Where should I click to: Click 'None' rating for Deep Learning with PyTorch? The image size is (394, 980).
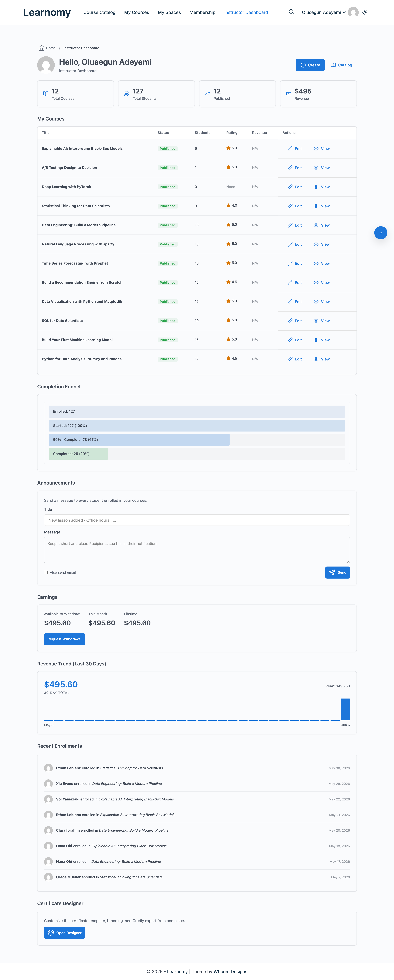point(231,187)
